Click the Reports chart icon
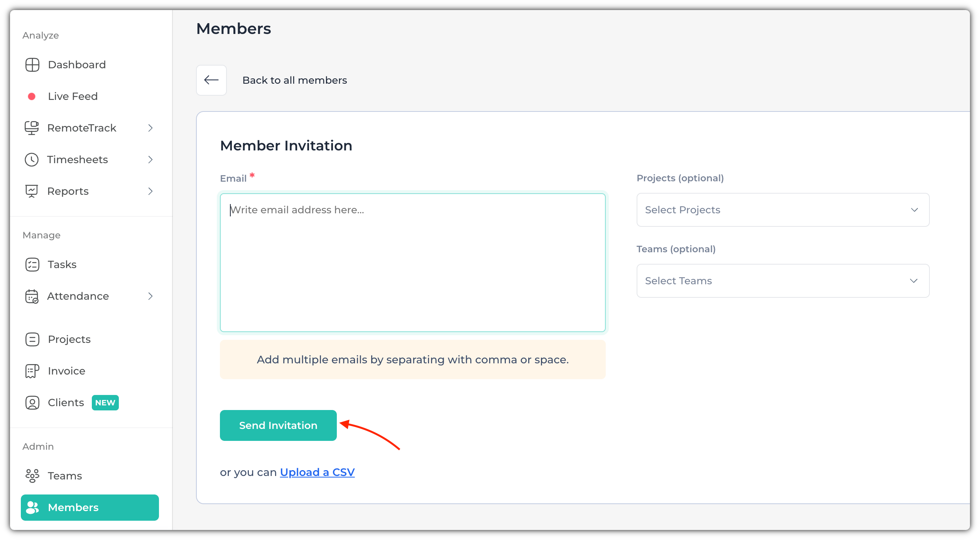 coord(32,191)
